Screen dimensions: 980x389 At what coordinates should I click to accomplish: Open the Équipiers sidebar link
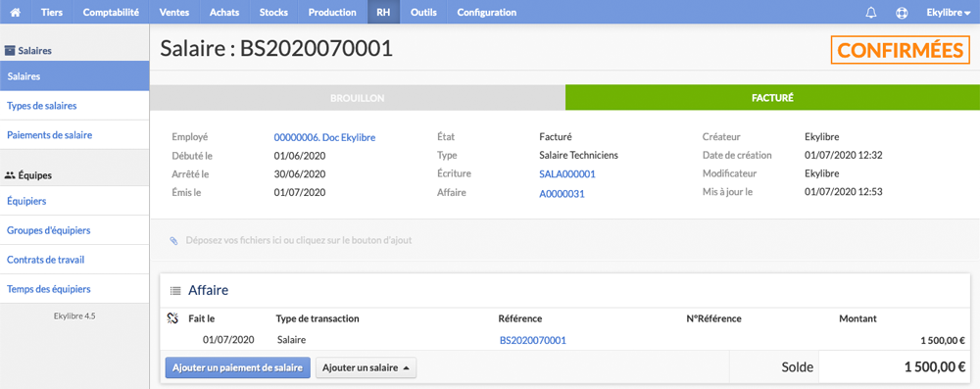tap(74, 201)
